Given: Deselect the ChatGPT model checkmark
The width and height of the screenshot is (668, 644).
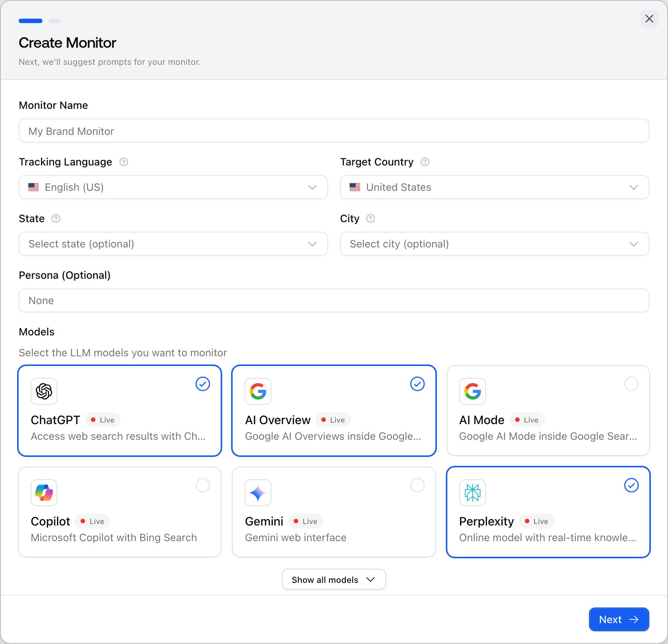Looking at the screenshot, I should 203,384.
